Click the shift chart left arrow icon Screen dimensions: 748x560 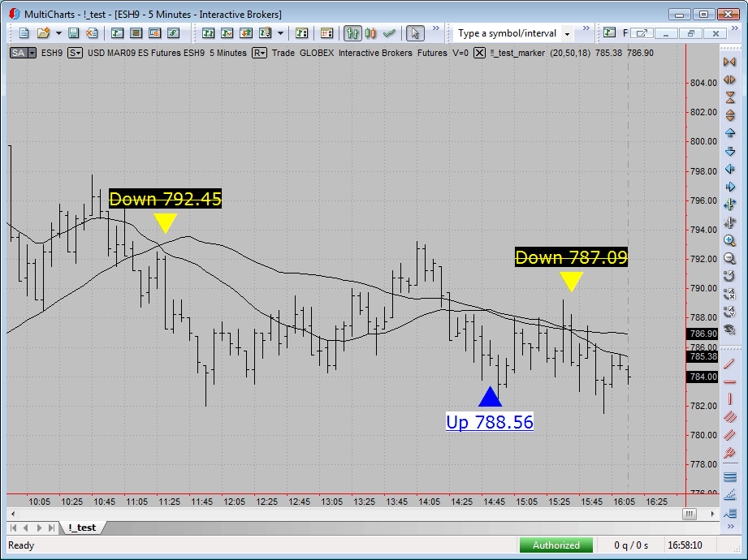(x=730, y=169)
